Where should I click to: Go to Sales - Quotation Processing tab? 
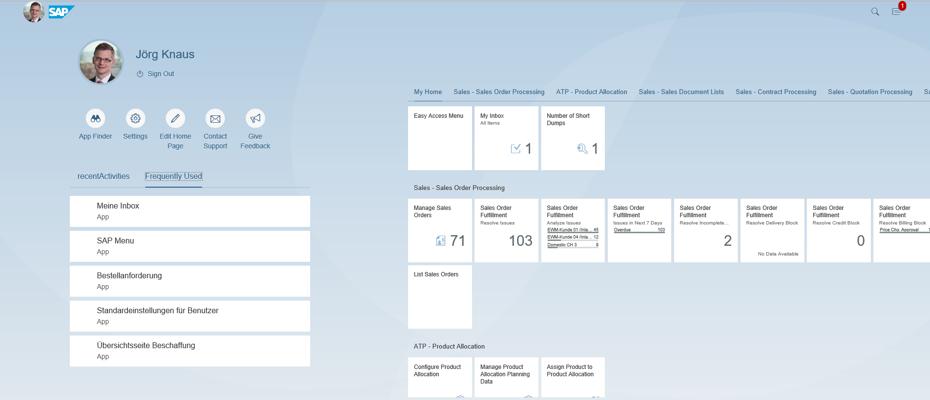click(870, 92)
